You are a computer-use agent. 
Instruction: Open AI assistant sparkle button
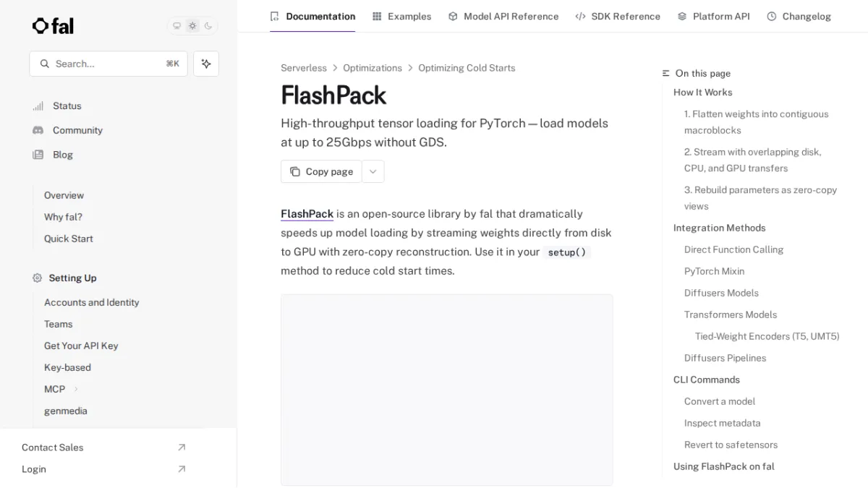(206, 64)
